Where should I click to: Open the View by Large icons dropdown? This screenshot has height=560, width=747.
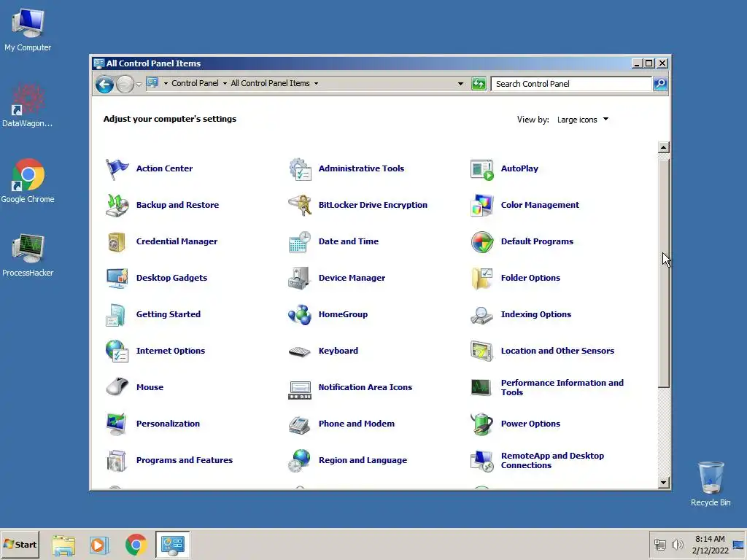point(583,120)
